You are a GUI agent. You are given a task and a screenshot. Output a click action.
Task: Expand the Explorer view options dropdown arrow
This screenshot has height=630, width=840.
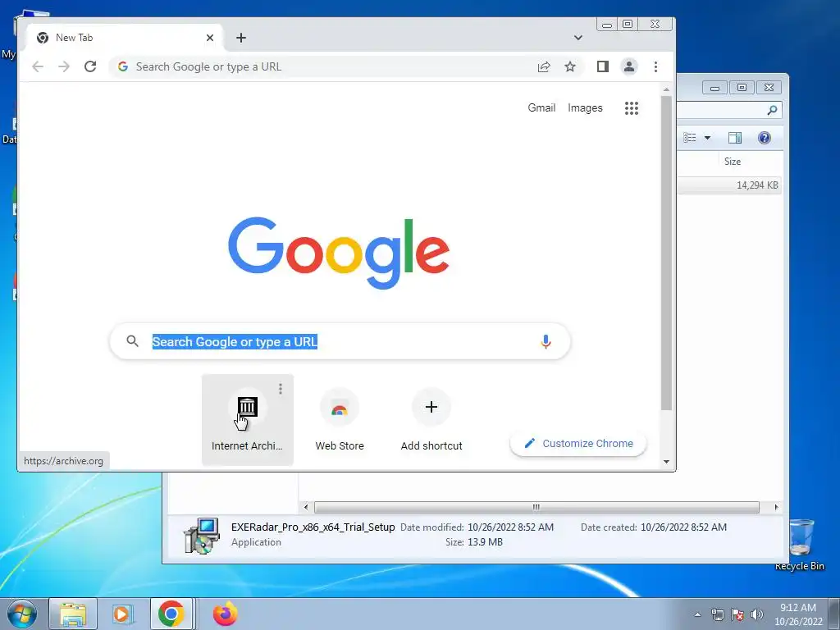707,138
